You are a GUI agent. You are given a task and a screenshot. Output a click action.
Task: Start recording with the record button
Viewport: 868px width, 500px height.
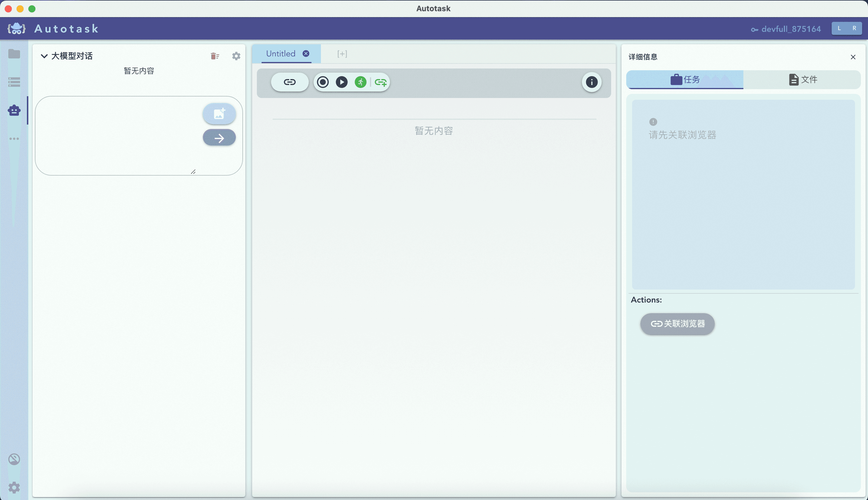click(322, 82)
